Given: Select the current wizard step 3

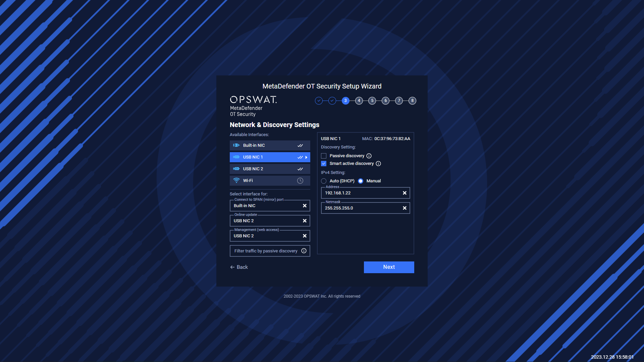Looking at the screenshot, I should pyautogui.click(x=345, y=101).
